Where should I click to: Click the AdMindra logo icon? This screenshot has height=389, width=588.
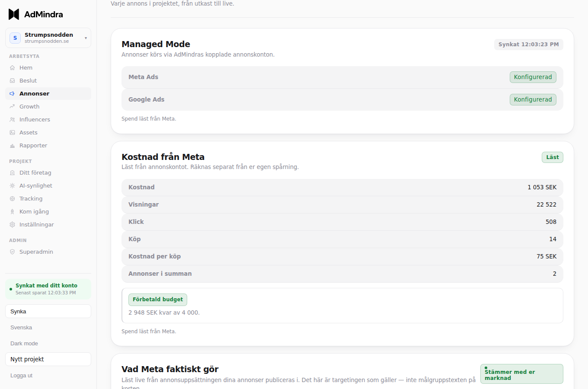coord(14,14)
